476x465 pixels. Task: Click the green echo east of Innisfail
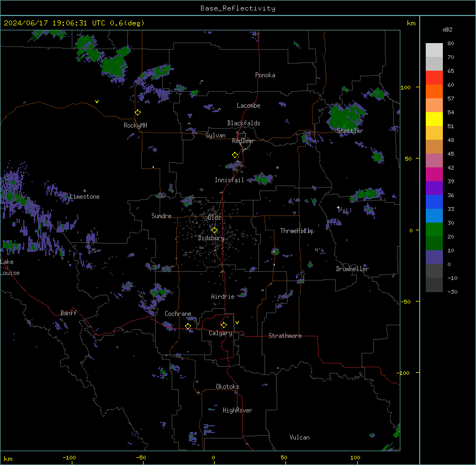point(262,178)
